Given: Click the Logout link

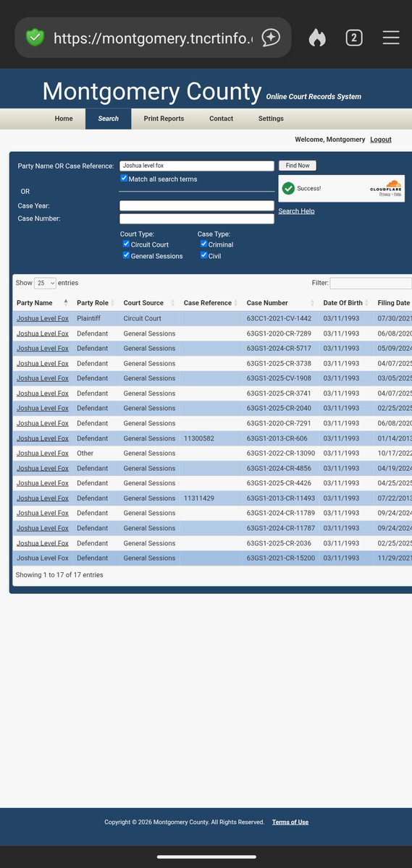Looking at the screenshot, I should (381, 140).
